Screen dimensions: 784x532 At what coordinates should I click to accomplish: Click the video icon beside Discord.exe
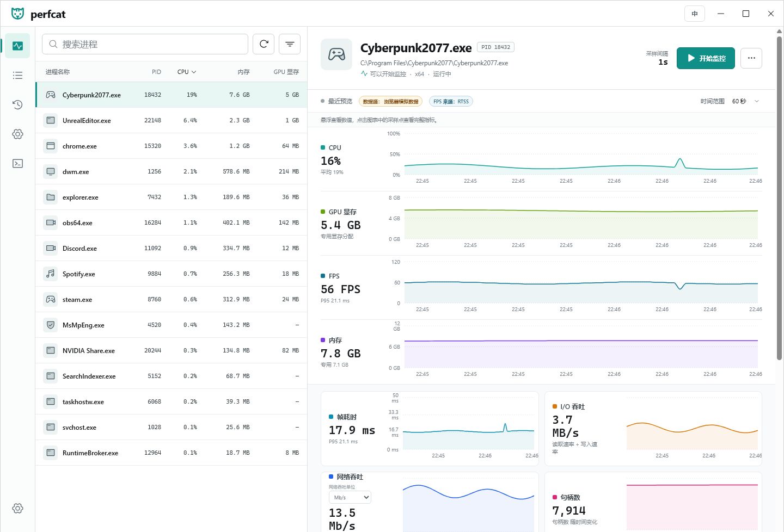(x=51, y=248)
